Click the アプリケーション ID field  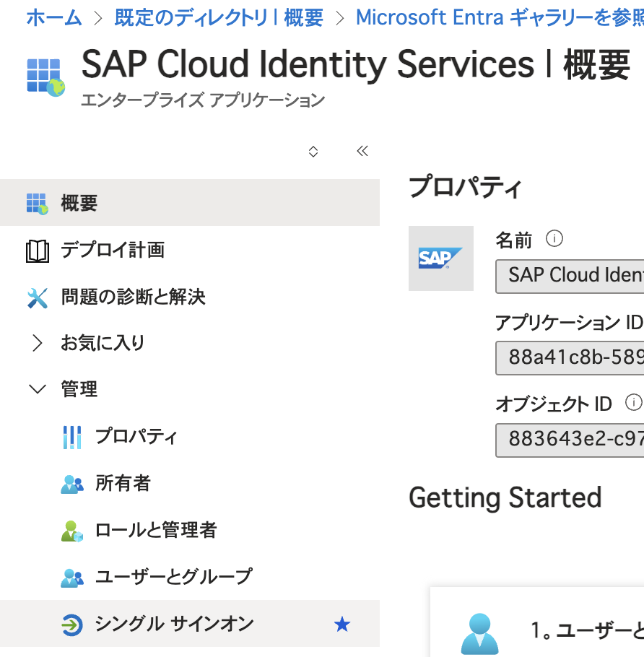click(570, 357)
